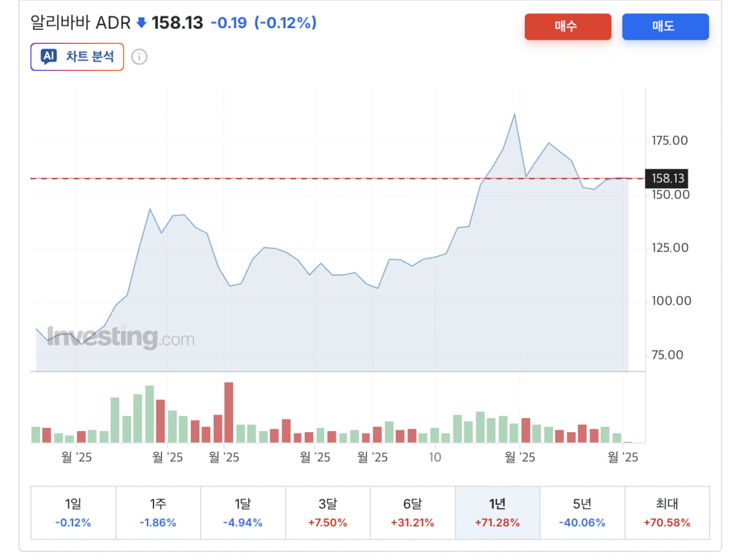This screenshot has width=734, height=560.
Task: Choose the 6달 chart period
Action: (x=412, y=513)
